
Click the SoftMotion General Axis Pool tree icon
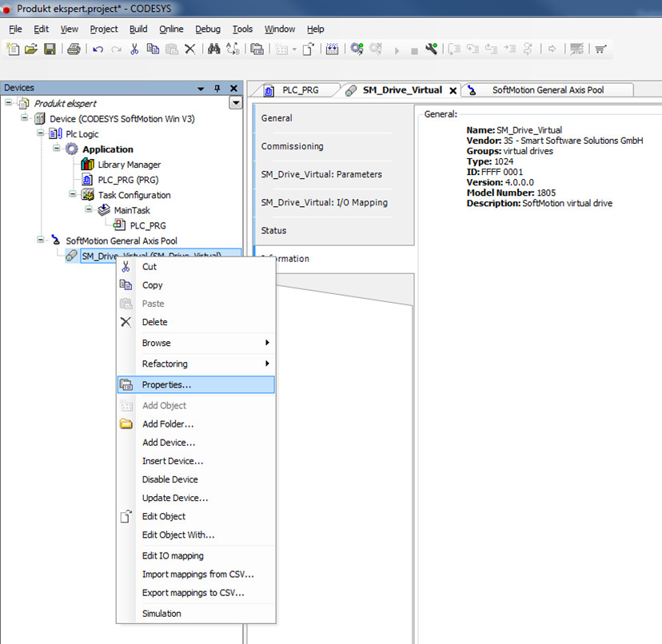[56, 241]
